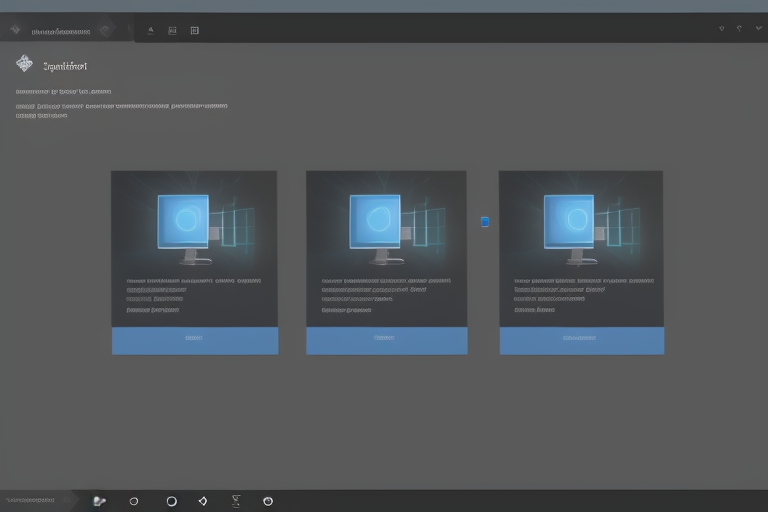Click the diamond icon at top-left of title bar

click(15, 30)
